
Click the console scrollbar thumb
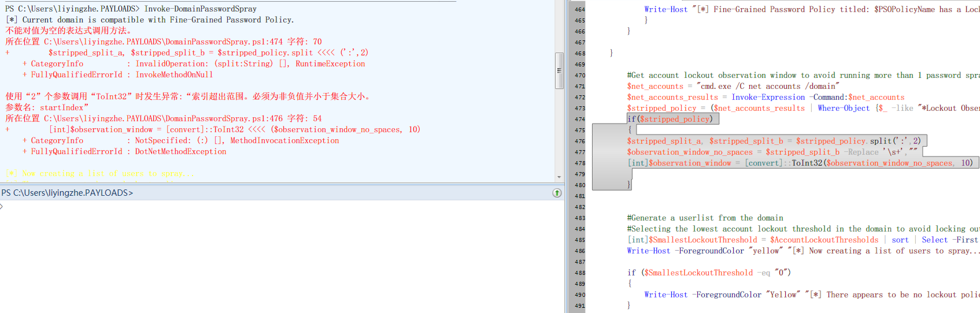click(x=559, y=70)
